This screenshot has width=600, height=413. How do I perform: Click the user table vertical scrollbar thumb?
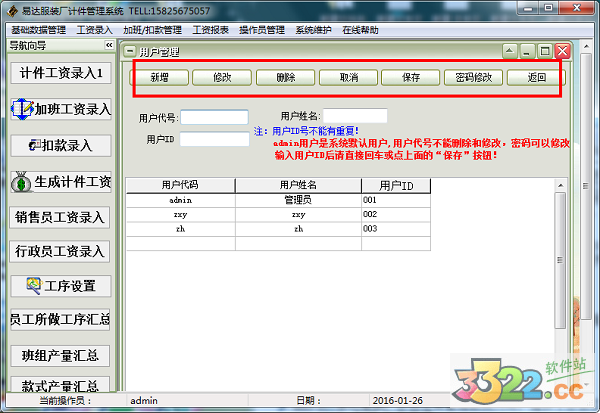[560, 260]
